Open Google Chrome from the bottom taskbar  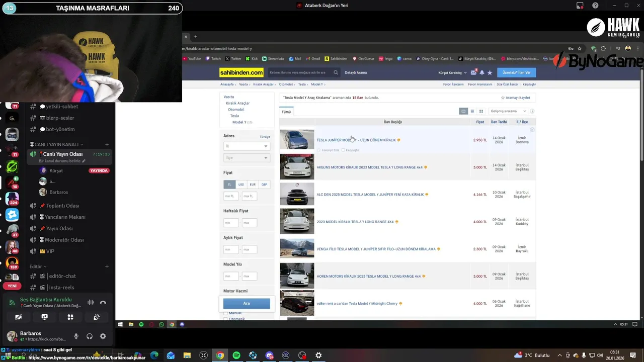pyautogui.click(x=220, y=355)
